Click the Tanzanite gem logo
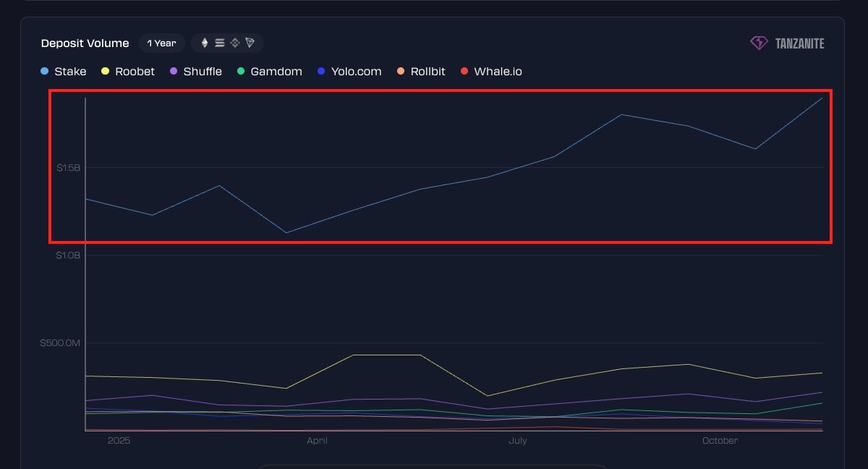 (759, 43)
